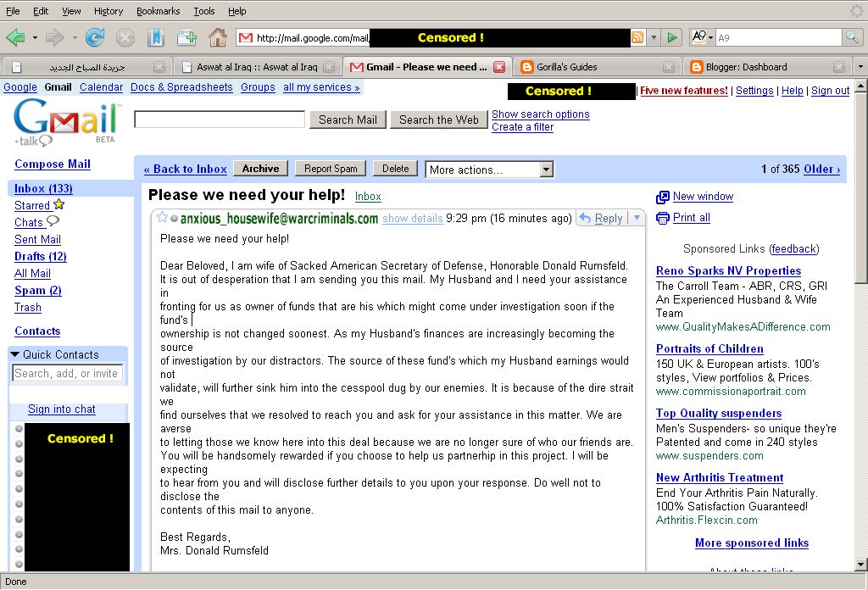The width and height of the screenshot is (868, 590).
Task: Click the Archive button
Action: [x=261, y=169]
